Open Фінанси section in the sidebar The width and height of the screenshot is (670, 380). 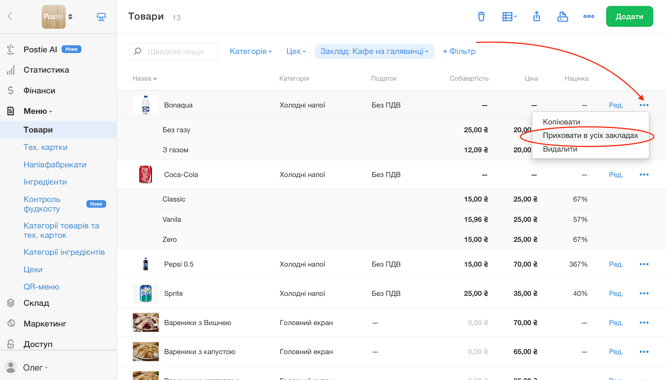coord(39,91)
